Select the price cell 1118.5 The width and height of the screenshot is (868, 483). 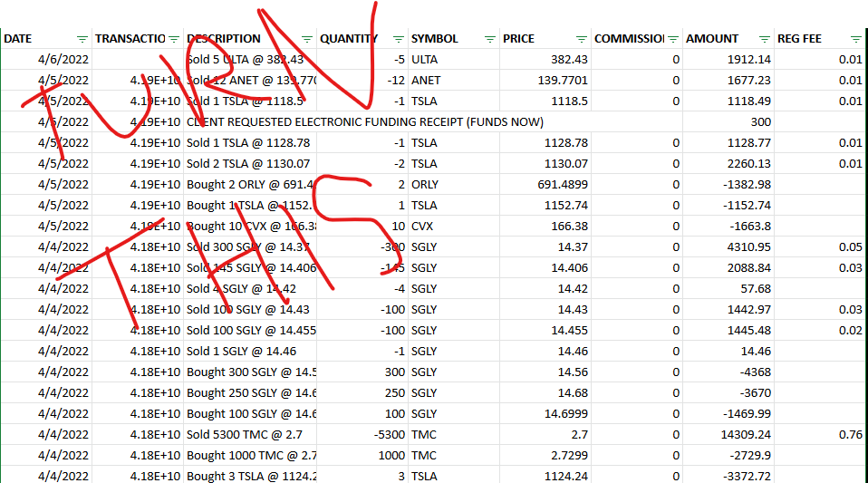point(545,101)
